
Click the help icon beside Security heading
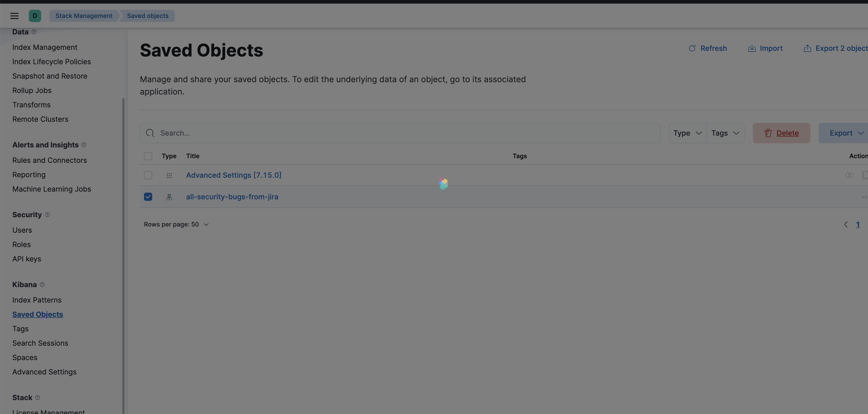click(47, 215)
